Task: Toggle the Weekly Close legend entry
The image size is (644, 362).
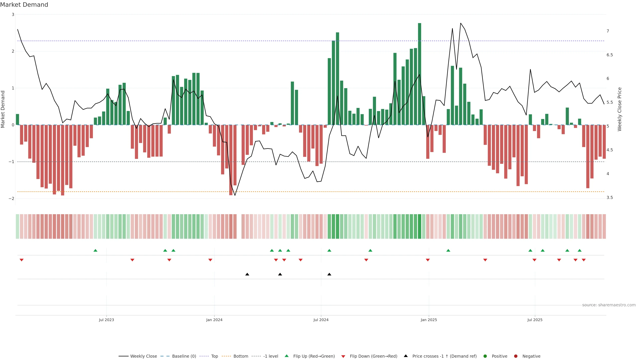Action: pos(144,356)
